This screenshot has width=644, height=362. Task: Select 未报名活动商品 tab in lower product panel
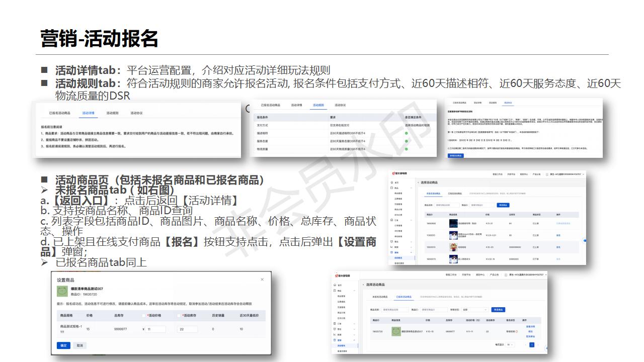(380, 297)
